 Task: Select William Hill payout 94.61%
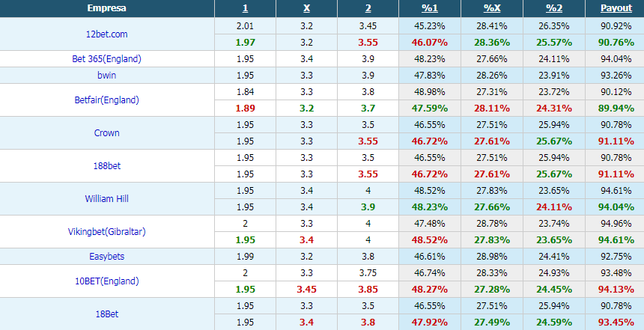click(616, 191)
